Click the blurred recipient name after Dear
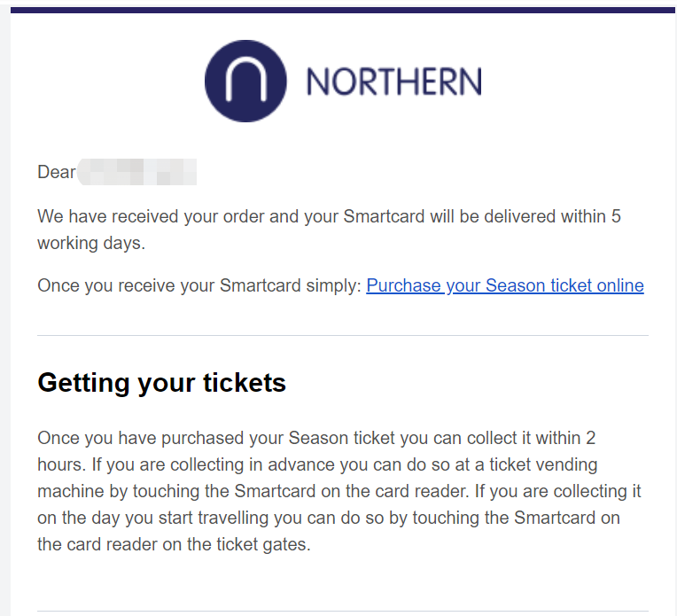The width and height of the screenshot is (677, 616). (x=137, y=172)
